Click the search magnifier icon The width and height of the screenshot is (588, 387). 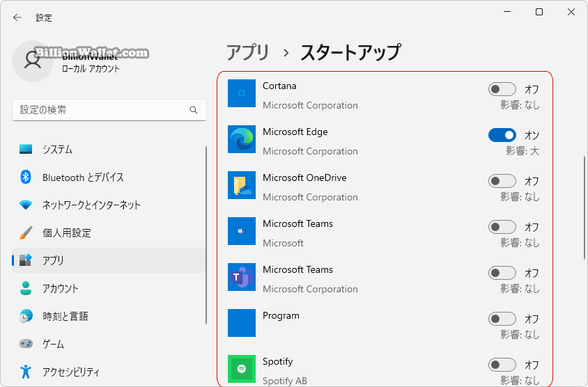click(x=194, y=110)
